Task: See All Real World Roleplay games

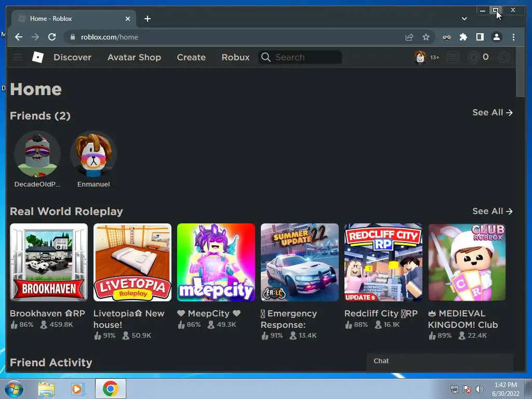Action: click(x=493, y=211)
